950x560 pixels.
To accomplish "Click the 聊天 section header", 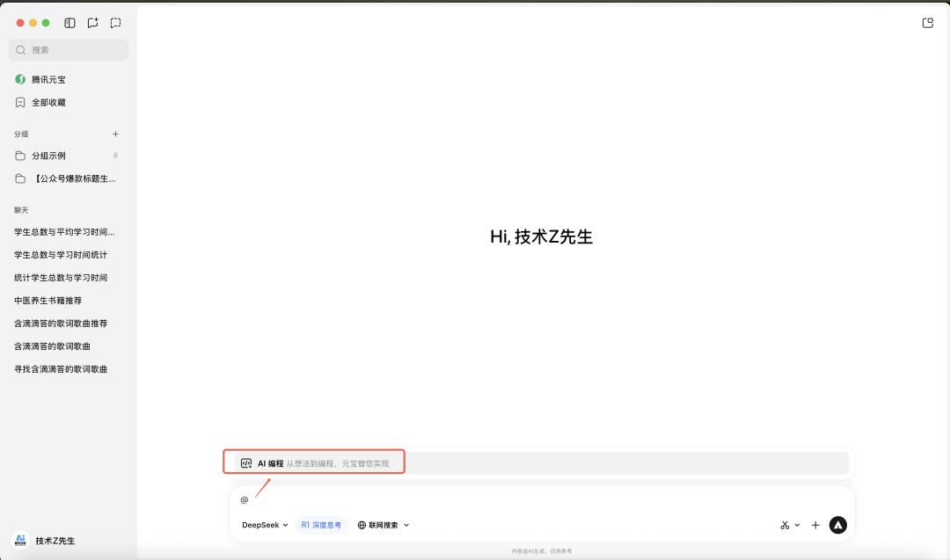I will 21,210.
